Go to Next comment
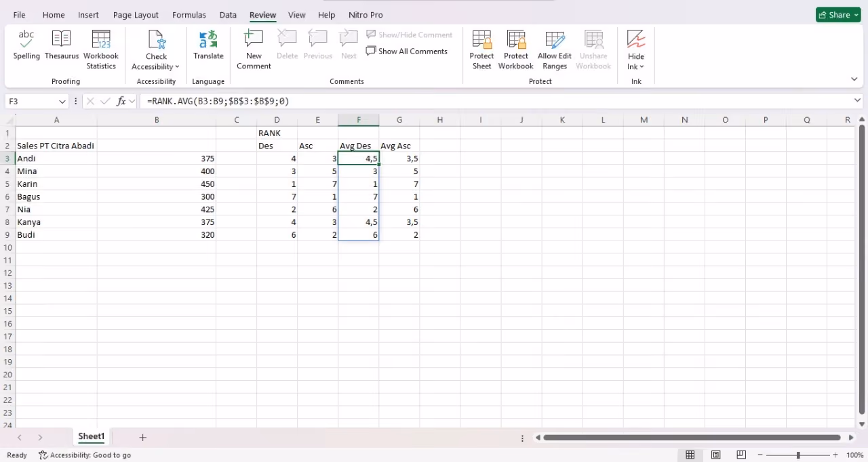Image resolution: width=868 pixels, height=462 pixels. point(349,46)
